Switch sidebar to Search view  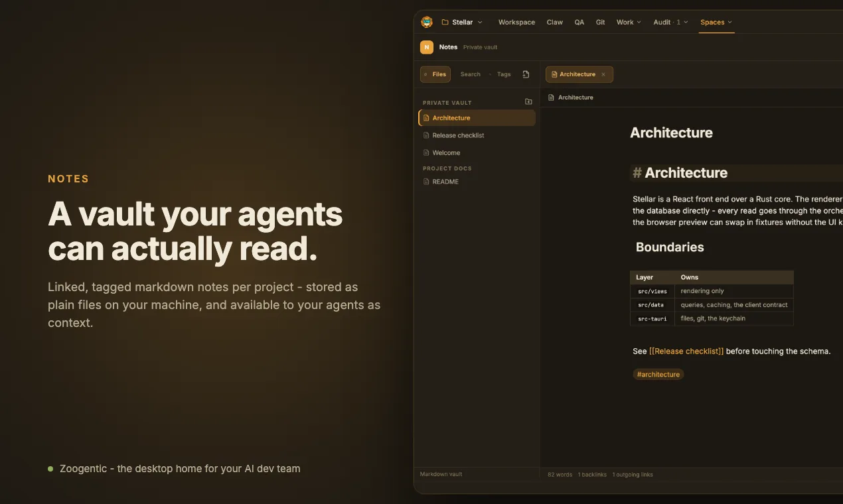(x=470, y=74)
